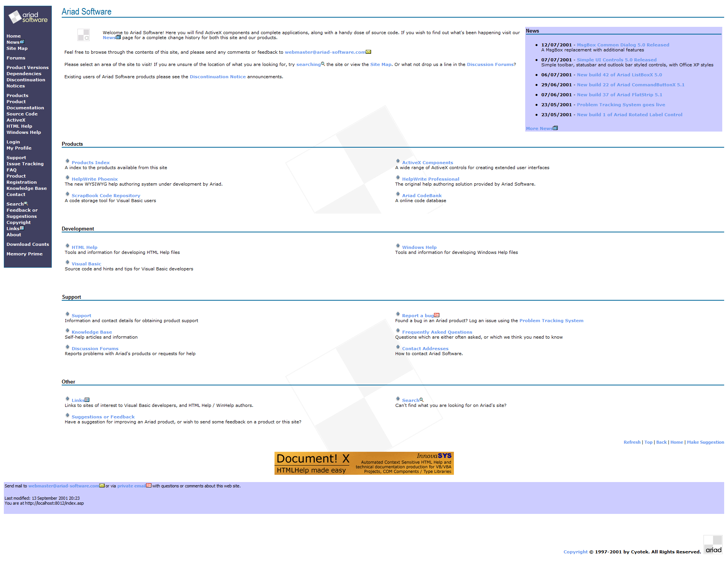Follow the Discussion Forums link in intro paragraph
This screenshot has width=728, height=581.
click(490, 64)
